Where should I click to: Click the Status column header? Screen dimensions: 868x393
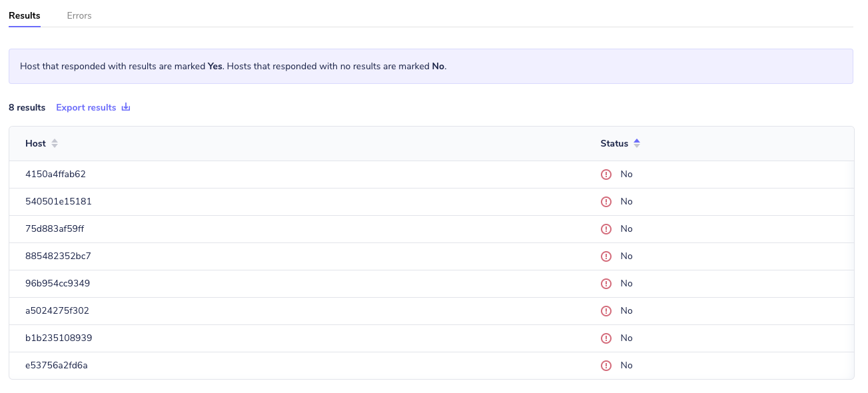(x=613, y=143)
